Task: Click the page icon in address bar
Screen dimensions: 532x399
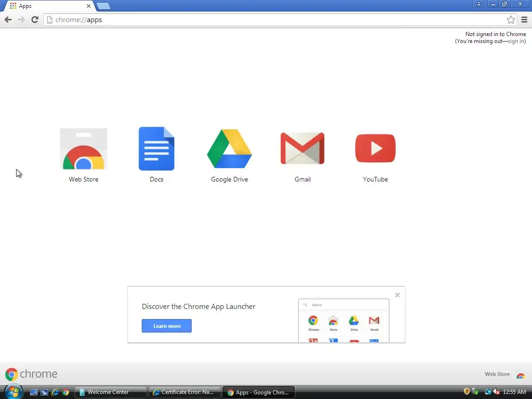Action: point(49,20)
